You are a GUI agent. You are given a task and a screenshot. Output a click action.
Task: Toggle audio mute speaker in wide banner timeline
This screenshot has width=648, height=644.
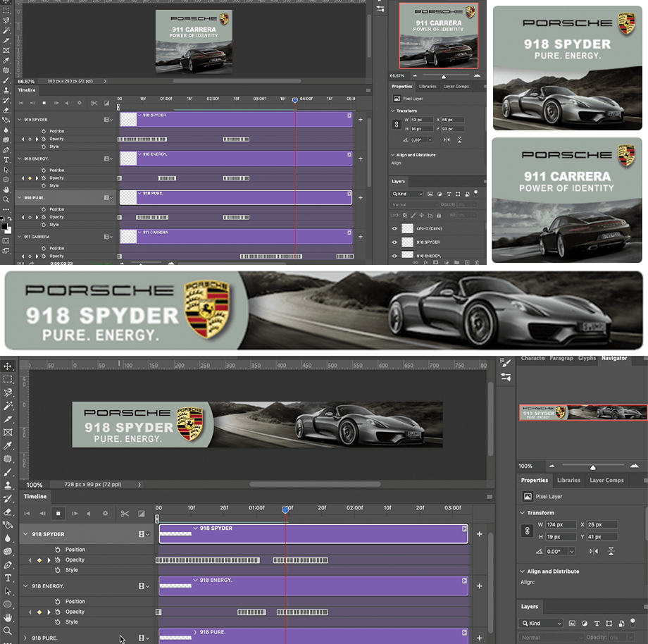[x=89, y=514]
